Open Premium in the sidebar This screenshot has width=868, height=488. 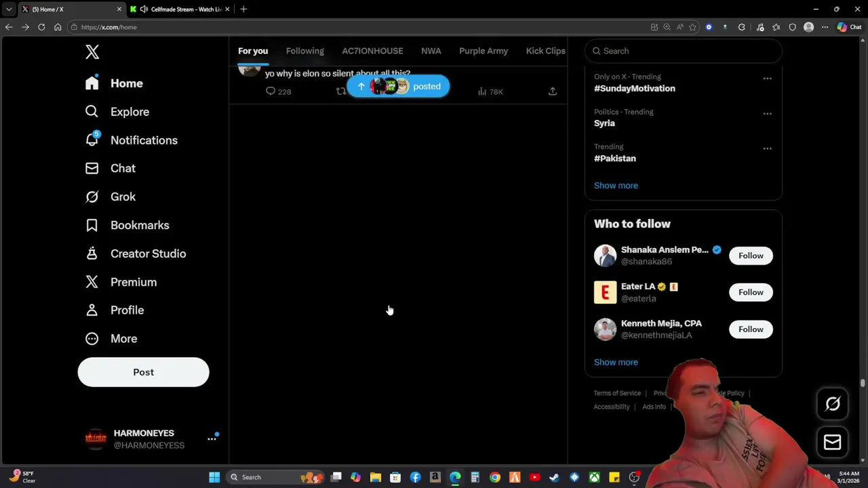coord(121,282)
